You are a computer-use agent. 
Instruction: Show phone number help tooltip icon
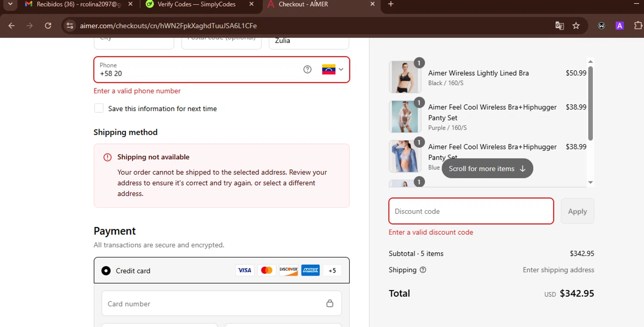(x=307, y=69)
